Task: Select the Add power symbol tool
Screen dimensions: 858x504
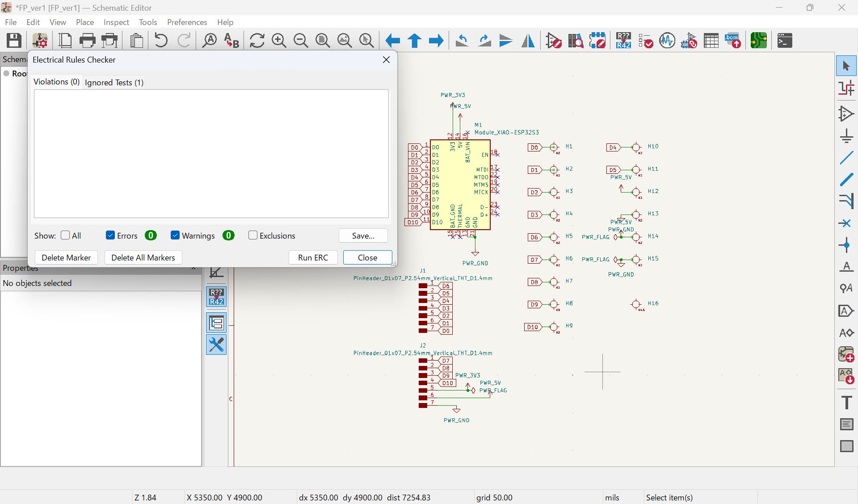Action: click(846, 135)
